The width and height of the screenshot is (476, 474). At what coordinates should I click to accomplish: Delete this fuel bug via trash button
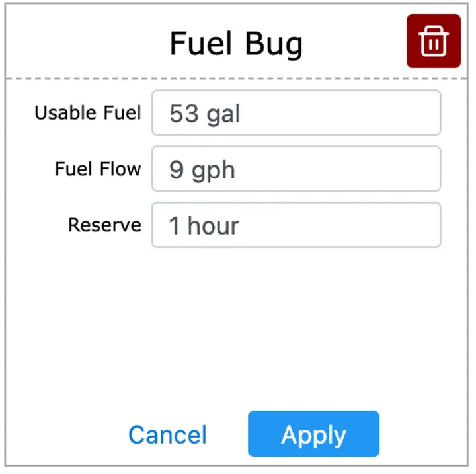point(433,41)
